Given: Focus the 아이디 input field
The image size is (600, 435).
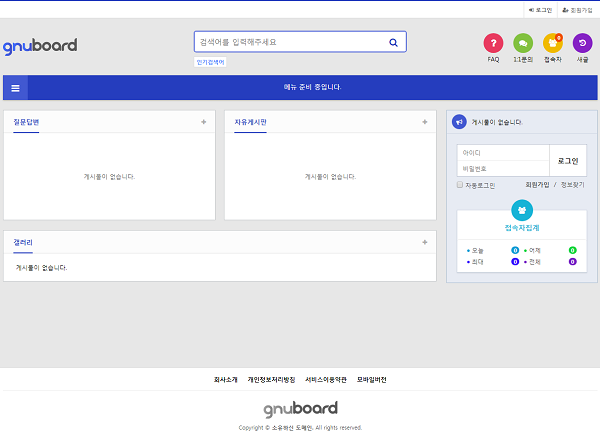Looking at the screenshot, I should click(x=503, y=153).
